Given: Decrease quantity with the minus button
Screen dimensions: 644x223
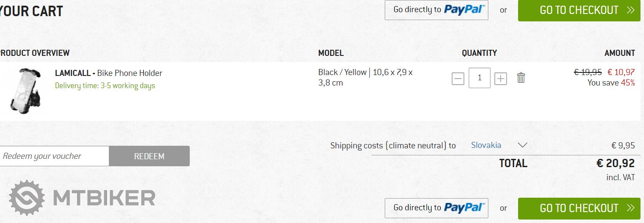Looking at the screenshot, I should (458, 79).
